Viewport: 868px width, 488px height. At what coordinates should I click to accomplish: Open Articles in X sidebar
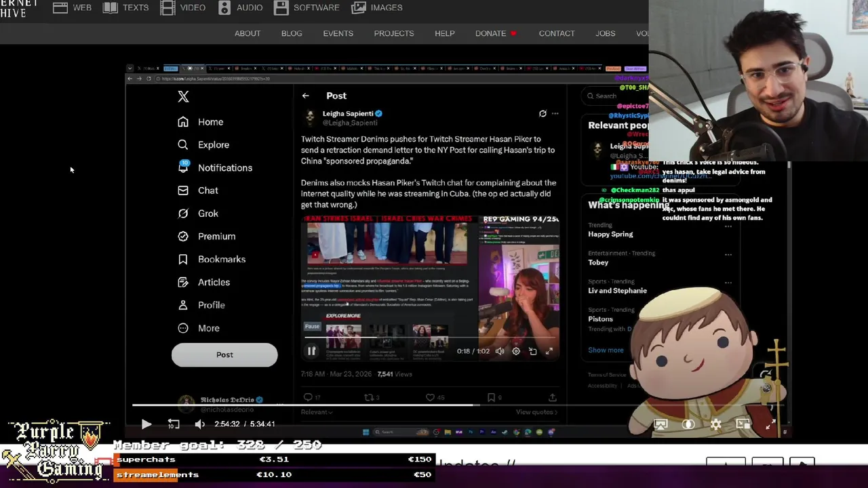click(x=203, y=283)
